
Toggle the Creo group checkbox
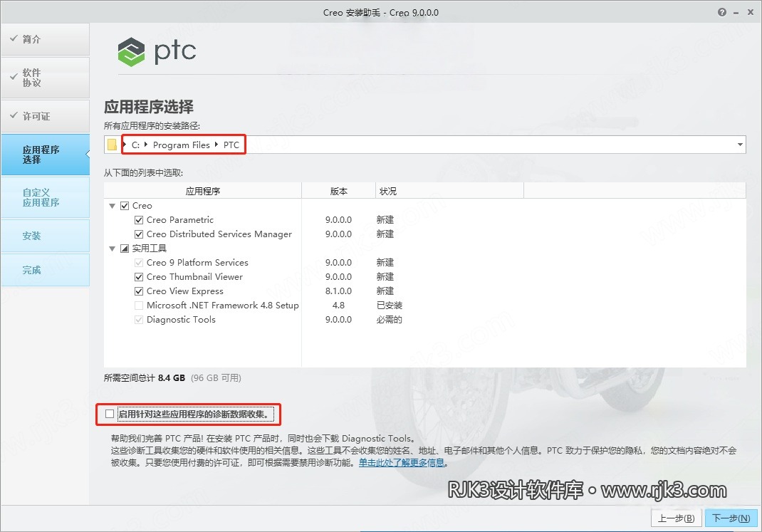click(125, 206)
